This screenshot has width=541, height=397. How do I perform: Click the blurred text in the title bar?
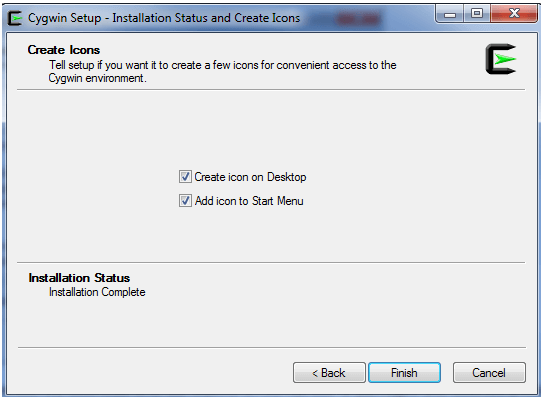(x=358, y=18)
